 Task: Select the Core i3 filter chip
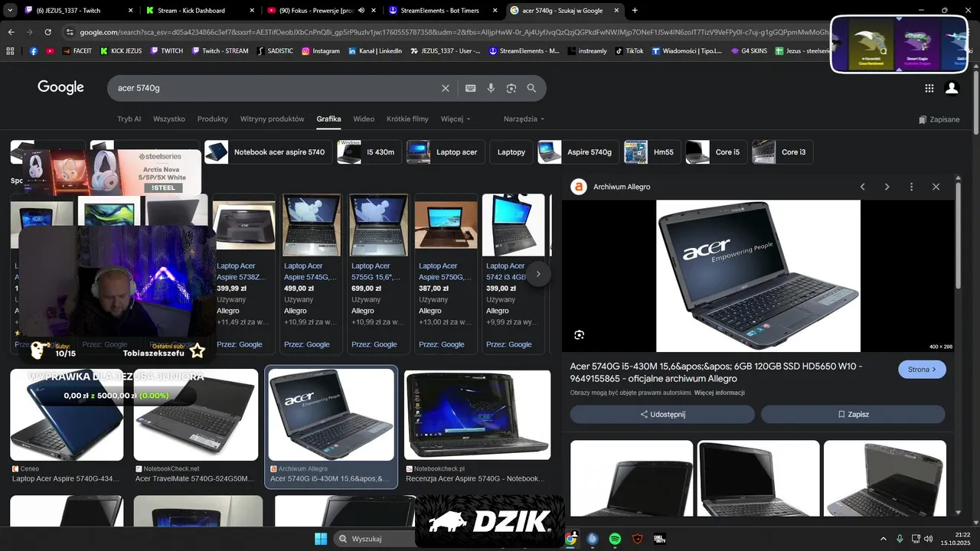(782, 152)
